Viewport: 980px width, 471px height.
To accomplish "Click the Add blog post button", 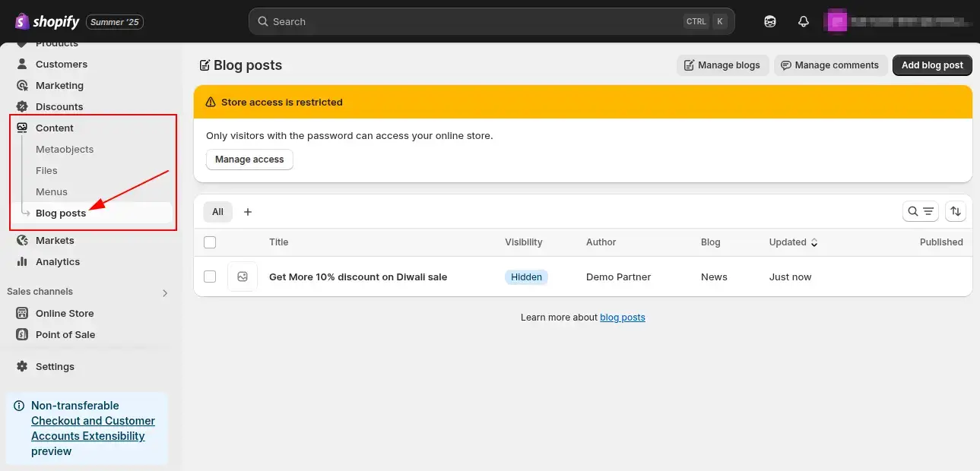I will [932, 65].
